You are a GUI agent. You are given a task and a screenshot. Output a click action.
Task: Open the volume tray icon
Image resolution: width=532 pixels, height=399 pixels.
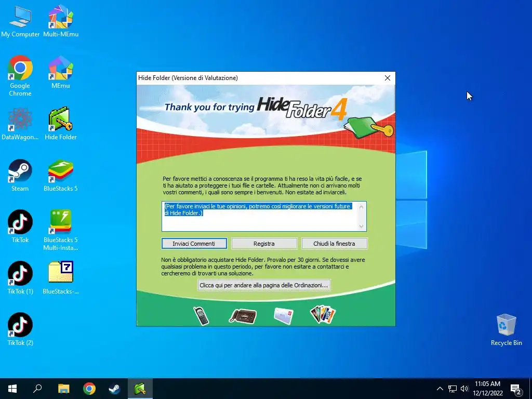pyautogui.click(x=464, y=389)
